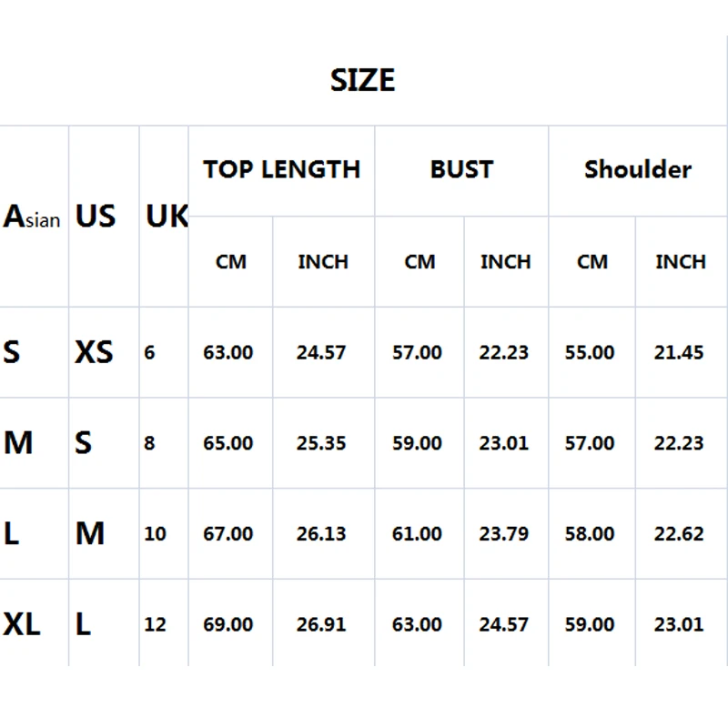Click Asian size S row label
This screenshot has height=728, width=728.
click(12, 352)
